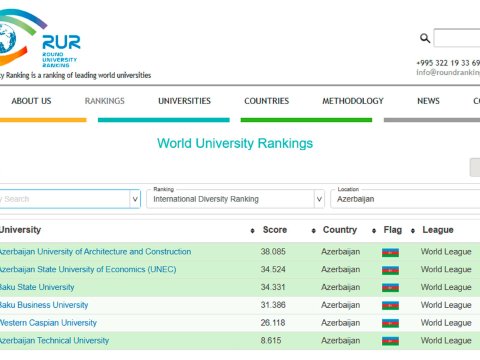Click the top search input field
Viewport: 480px width, 360px height.
[x=457, y=38]
